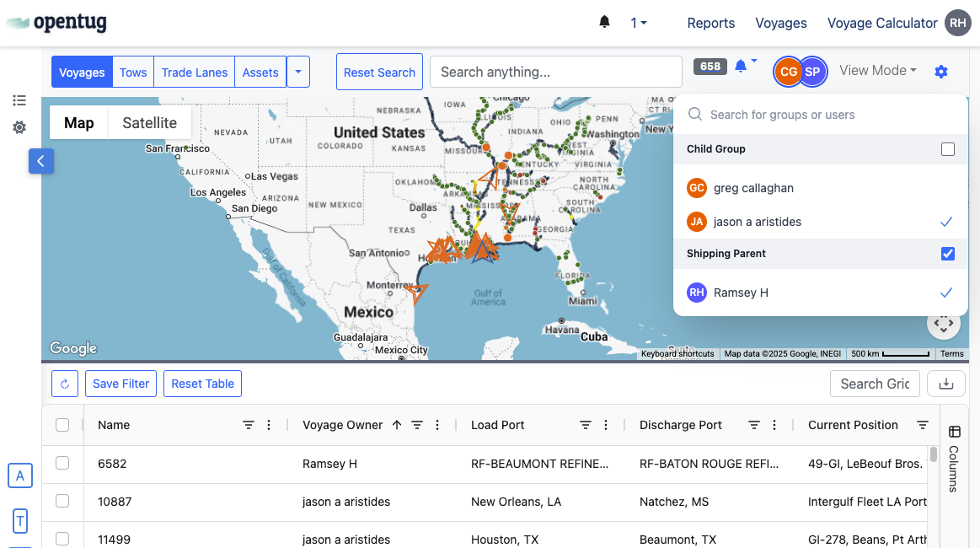Open the numbered dropdown next to the bell
Image resolution: width=980 pixels, height=548 pixels.
(x=639, y=23)
